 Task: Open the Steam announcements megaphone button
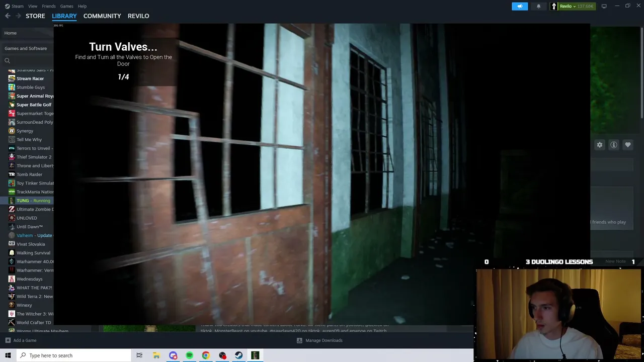[520, 6]
